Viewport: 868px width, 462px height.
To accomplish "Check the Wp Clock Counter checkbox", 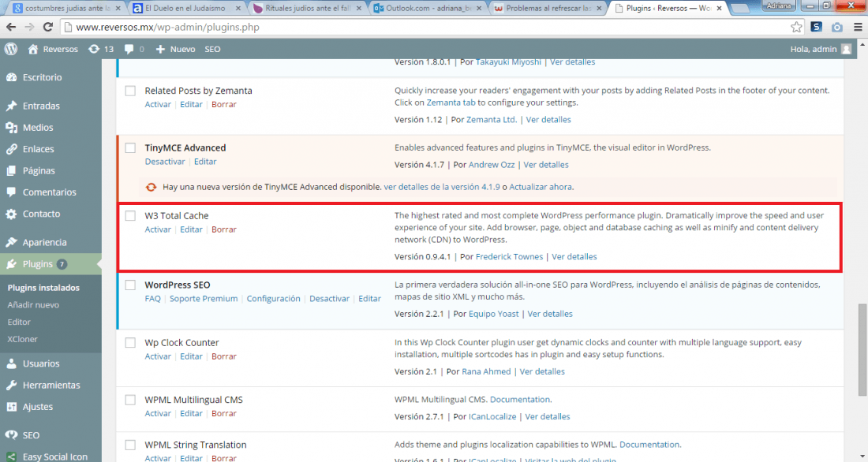I will pyautogui.click(x=130, y=342).
